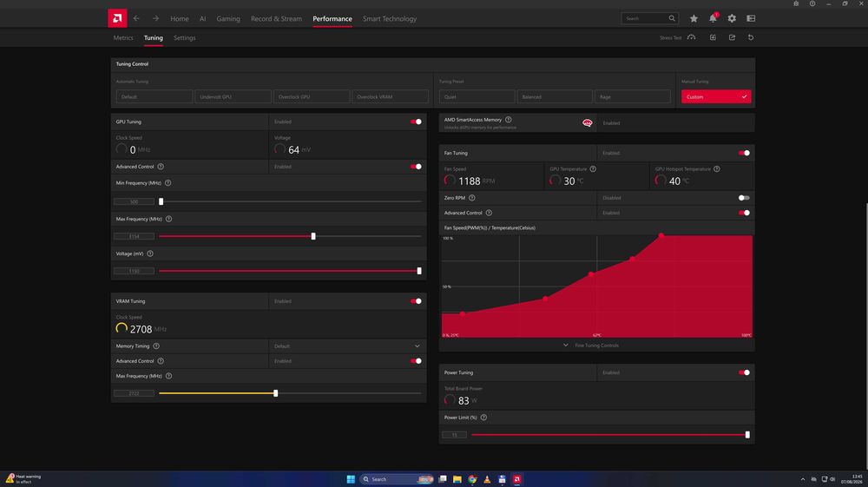Open Windows Start menu
Viewport: 868px width, 487px height.
click(x=351, y=479)
